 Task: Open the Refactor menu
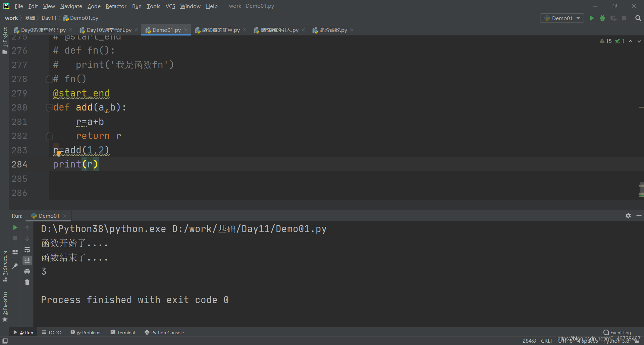tap(116, 6)
